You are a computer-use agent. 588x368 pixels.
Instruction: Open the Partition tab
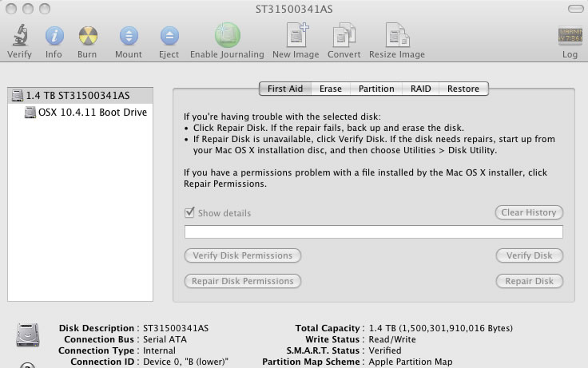point(375,89)
